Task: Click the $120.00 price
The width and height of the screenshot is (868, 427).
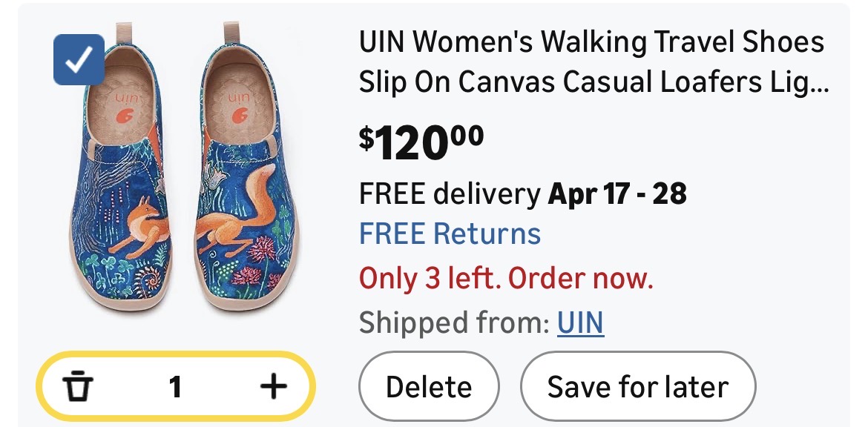Action: point(421,142)
